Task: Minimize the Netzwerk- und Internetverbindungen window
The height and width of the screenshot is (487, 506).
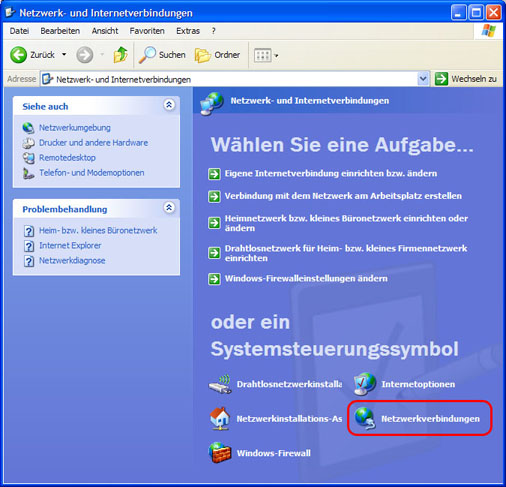Action: [459, 13]
